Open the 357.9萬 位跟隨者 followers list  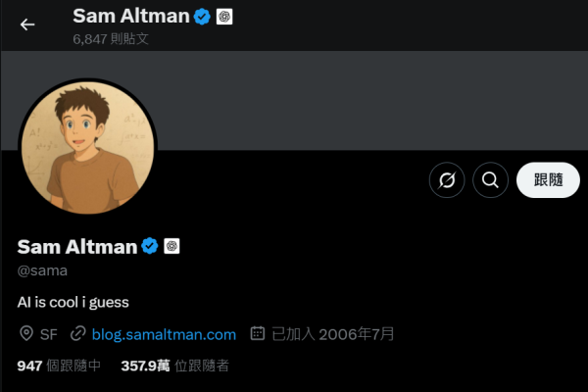pyautogui.click(x=174, y=366)
